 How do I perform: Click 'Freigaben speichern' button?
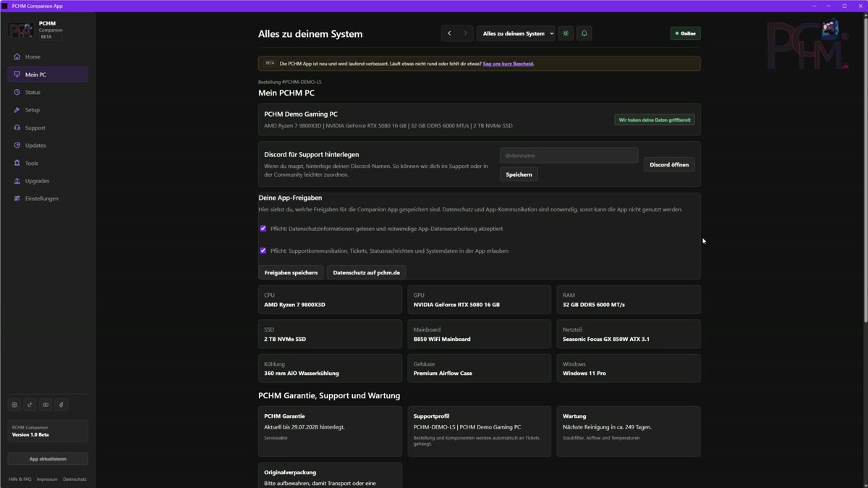(291, 273)
